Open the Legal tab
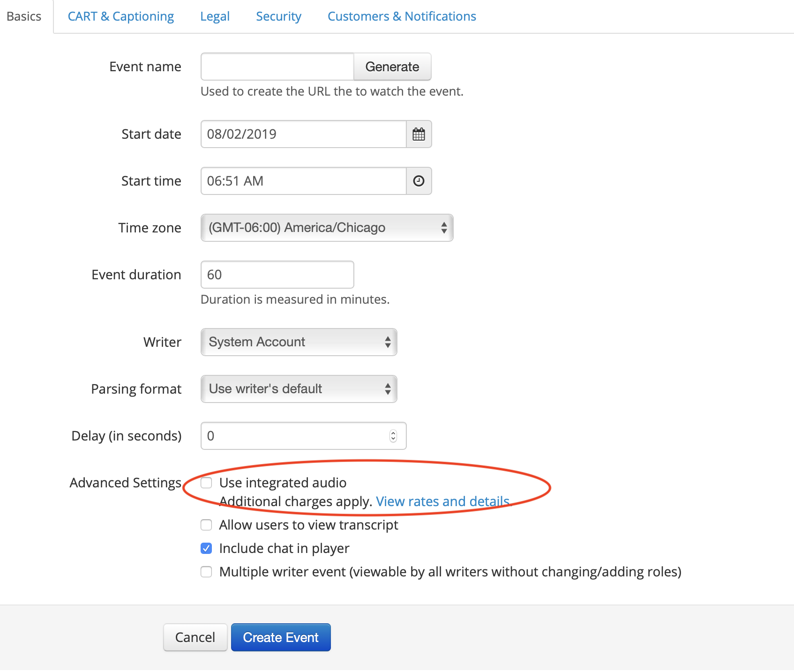This screenshot has width=794, height=672. 215,16
